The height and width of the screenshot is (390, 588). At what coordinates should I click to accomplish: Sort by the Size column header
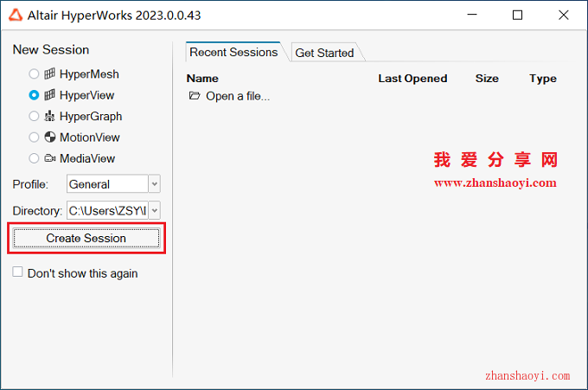click(487, 79)
